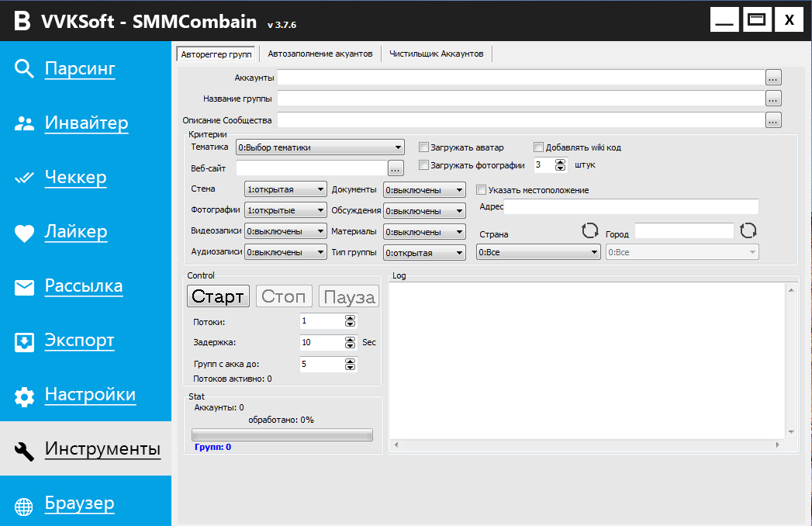812x526 pixels.
Task: Switch to Автозаполнение акаунтов tab
Action: (320, 54)
